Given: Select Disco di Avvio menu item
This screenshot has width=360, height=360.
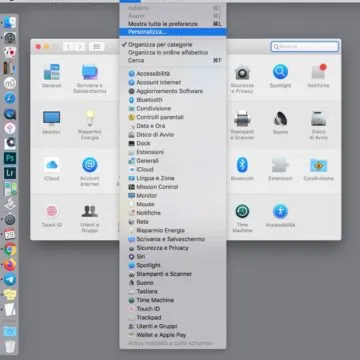Looking at the screenshot, I should click(x=173, y=135).
